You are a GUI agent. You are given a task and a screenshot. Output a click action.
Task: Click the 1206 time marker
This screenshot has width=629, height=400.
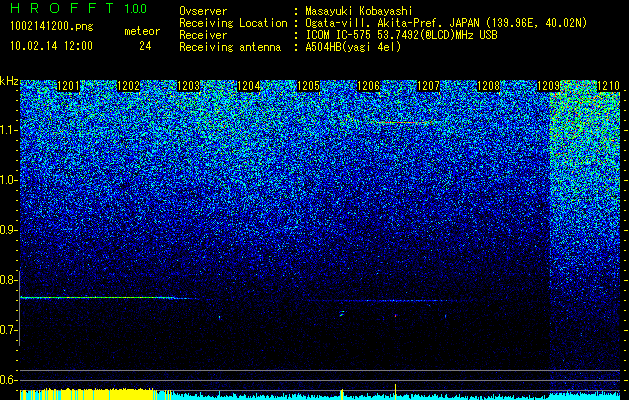pos(368,86)
